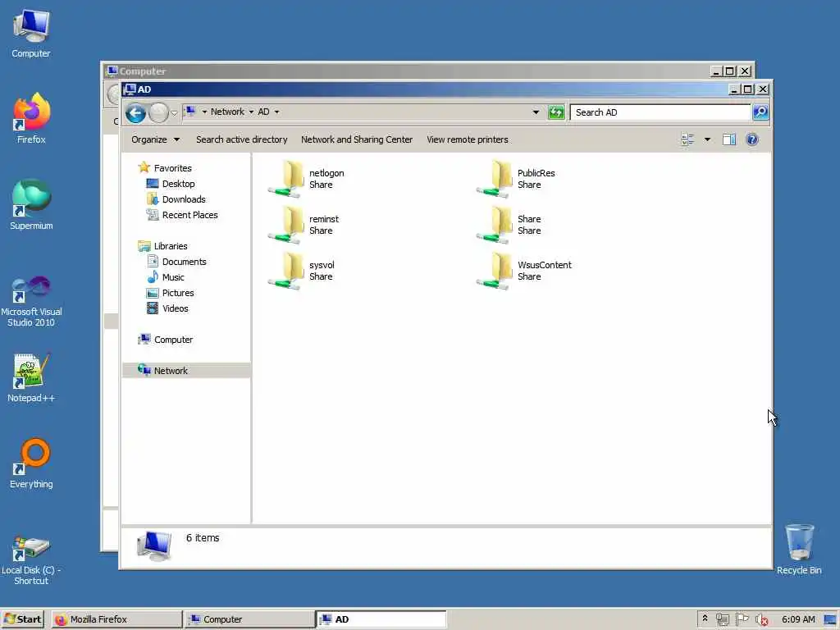The height and width of the screenshot is (630, 840).
Task: Click the search magnifier icon
Action: (x=760, y=112)
